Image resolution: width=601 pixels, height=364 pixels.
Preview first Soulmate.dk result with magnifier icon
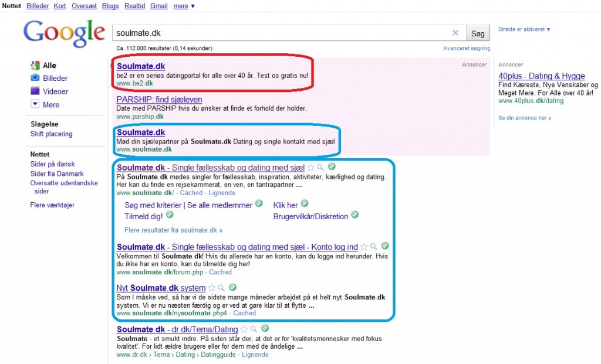coord(320,167)
